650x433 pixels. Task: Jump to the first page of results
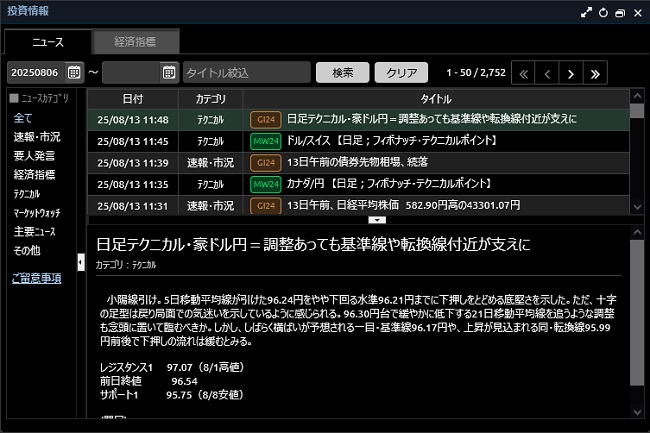click(524, 74)
